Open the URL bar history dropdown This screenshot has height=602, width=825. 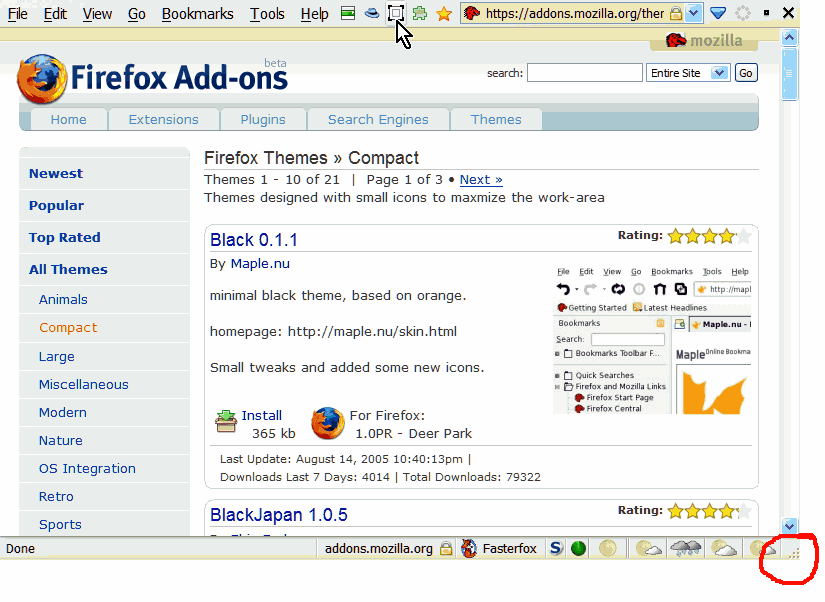(694, 14)
